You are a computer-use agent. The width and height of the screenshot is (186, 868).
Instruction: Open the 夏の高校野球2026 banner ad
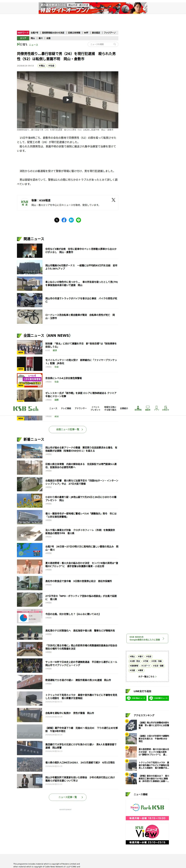93,8
